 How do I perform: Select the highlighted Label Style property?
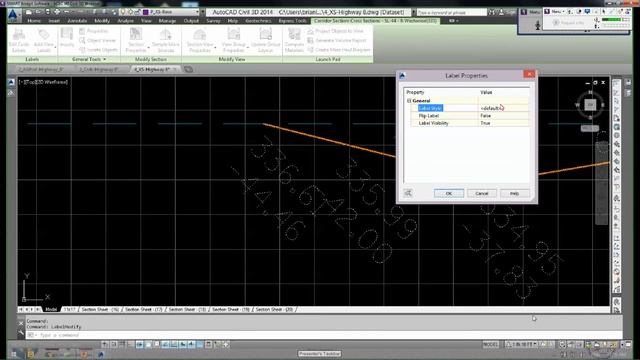point(430,108)
